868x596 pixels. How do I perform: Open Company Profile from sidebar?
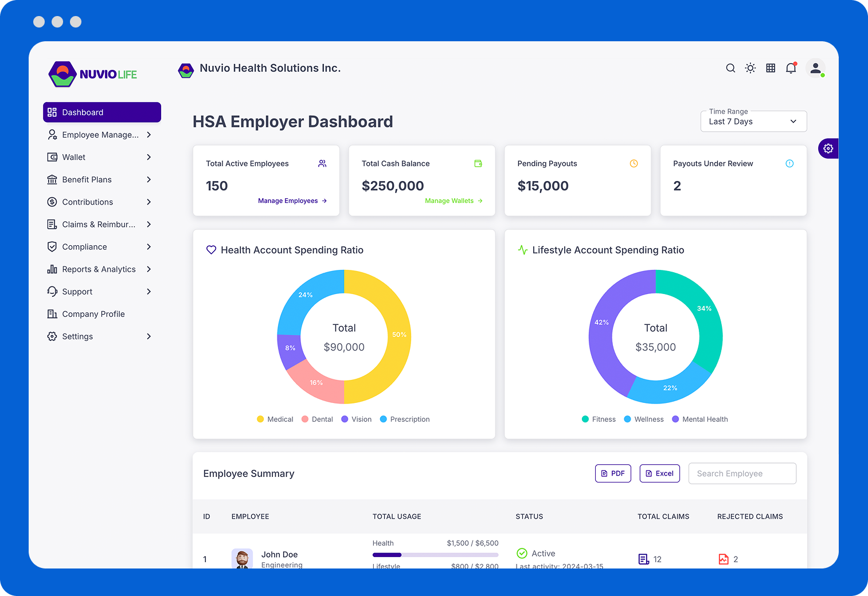tap(93, 314)
